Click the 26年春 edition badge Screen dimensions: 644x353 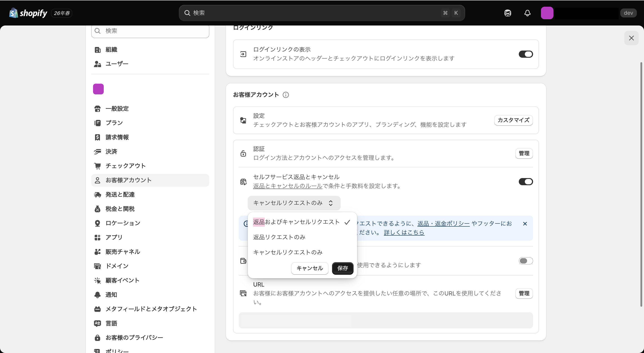61,13
